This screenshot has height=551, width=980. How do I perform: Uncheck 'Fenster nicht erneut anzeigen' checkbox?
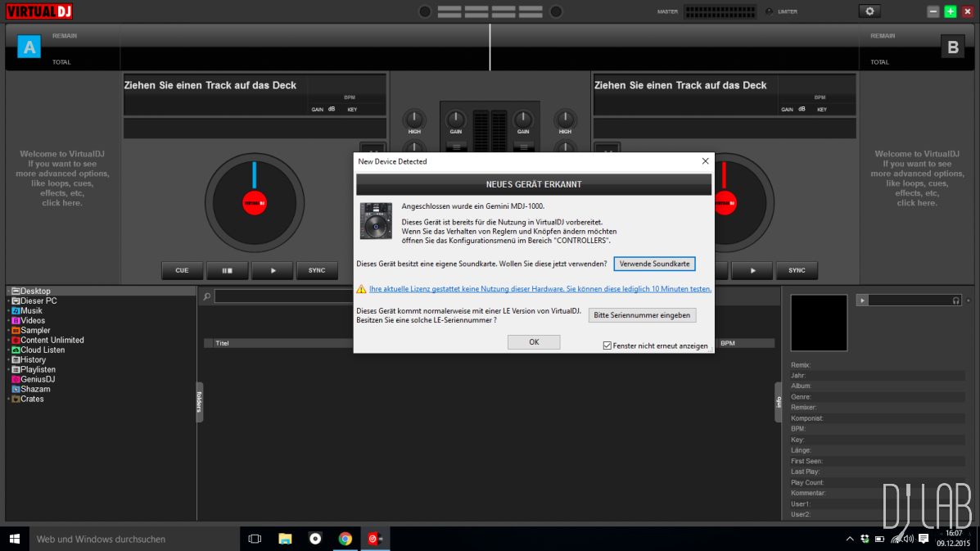(607, 346)
